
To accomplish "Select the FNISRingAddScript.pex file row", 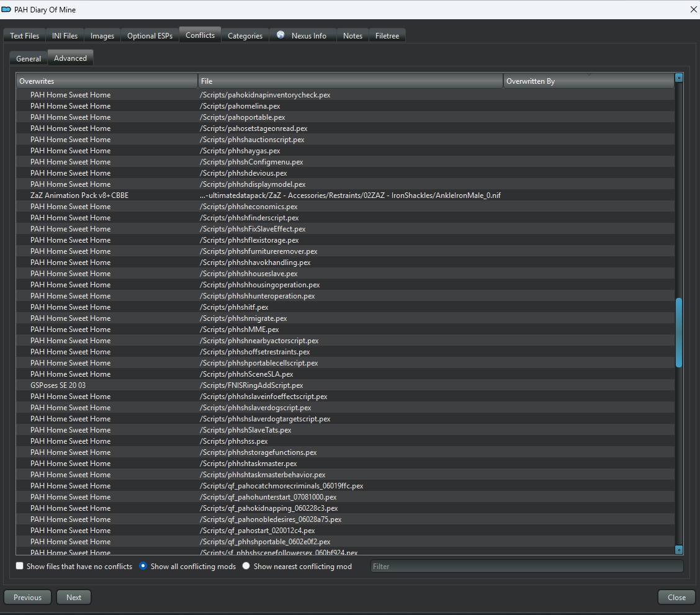I will pos(345,385).
